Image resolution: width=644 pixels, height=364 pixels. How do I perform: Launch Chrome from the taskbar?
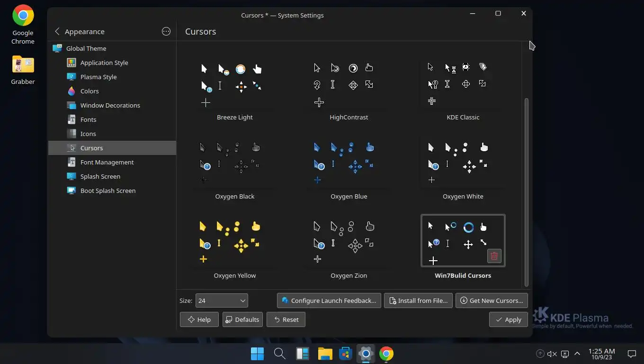click(x=386, y=354)
